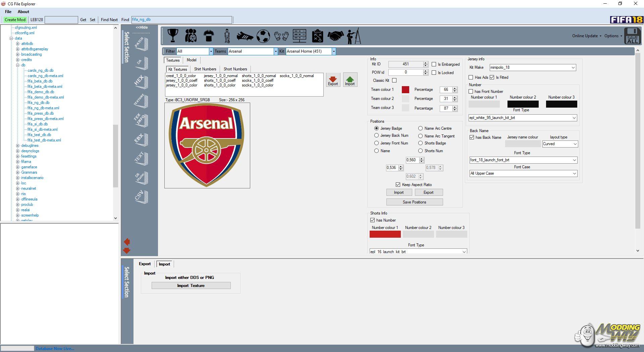Screen dimensions: 644x352
Task: Open the Online Update dropdown
Action: click(x=587, y=36)
